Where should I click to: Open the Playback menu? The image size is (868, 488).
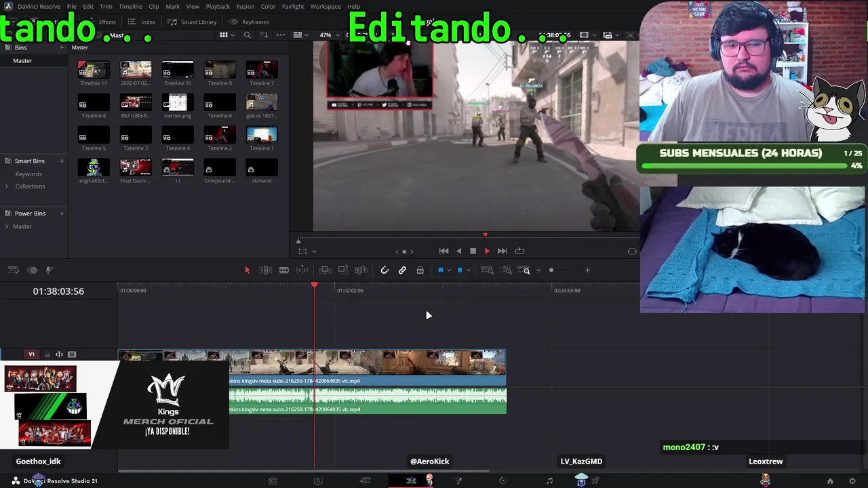point(218,7)
